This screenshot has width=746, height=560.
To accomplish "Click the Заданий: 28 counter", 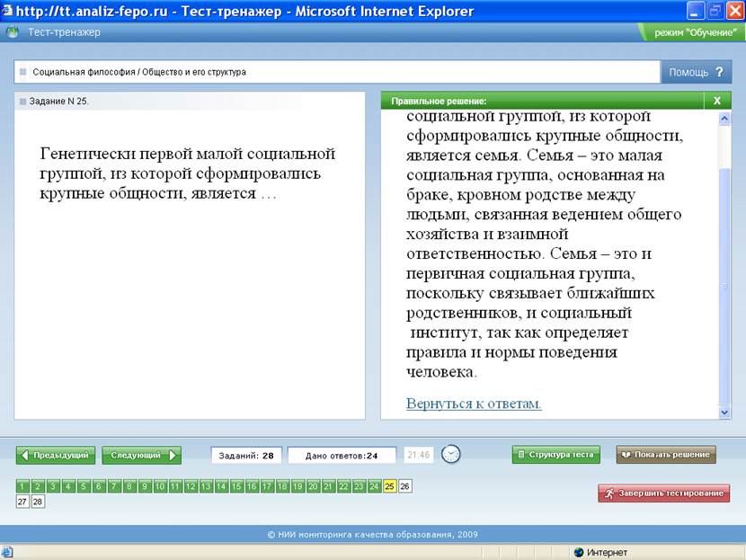I will [x=246, y=456].
